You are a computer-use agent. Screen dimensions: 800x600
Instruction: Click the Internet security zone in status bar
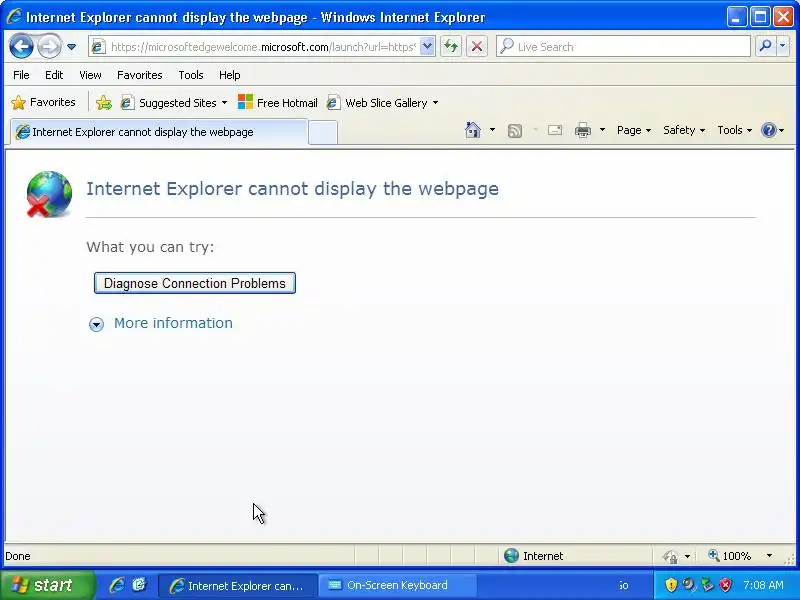pos(534,556)
